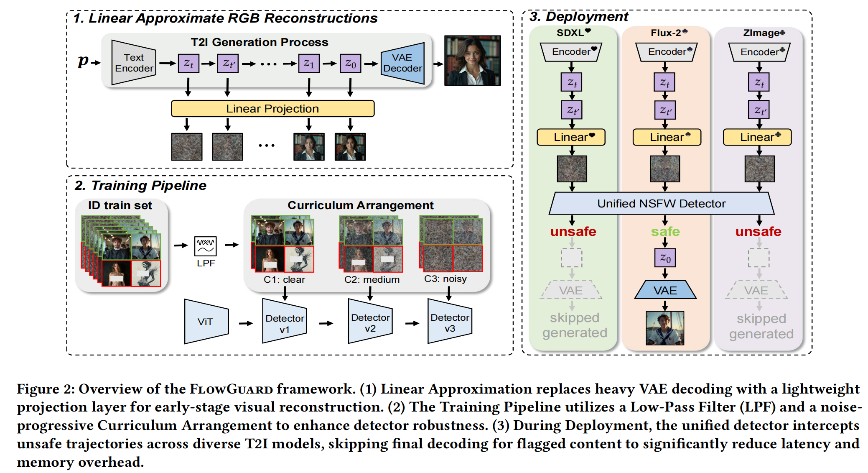The height and width of the screenshot is (473, 868).
Task: Click the word "FlowGuard" in the caption
Action: pos(231,389)
